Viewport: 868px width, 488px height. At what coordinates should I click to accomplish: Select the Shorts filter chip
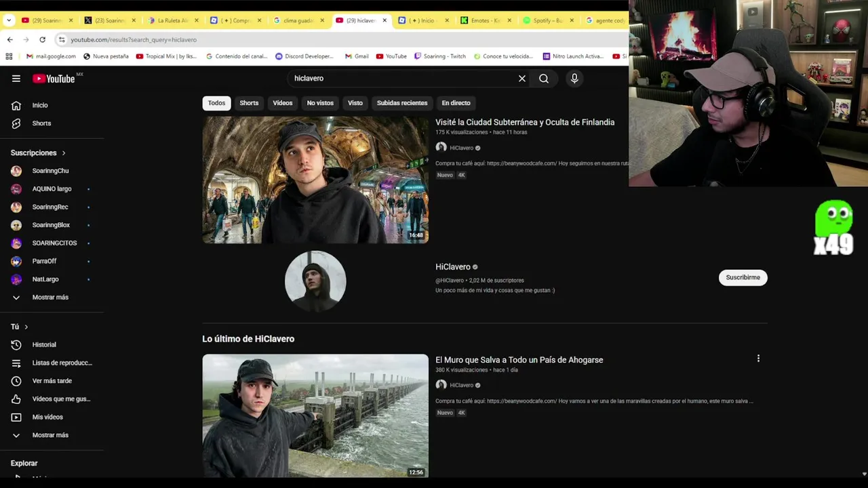(x=249, y=103)
